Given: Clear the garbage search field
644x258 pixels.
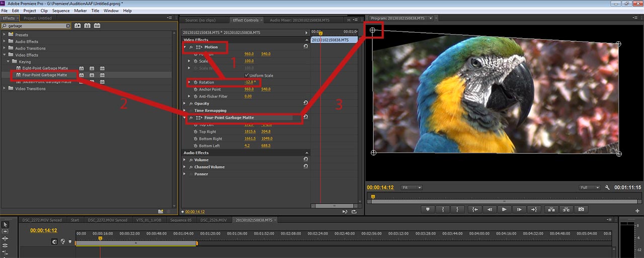Looking at the screenshot, I should 68,26.
